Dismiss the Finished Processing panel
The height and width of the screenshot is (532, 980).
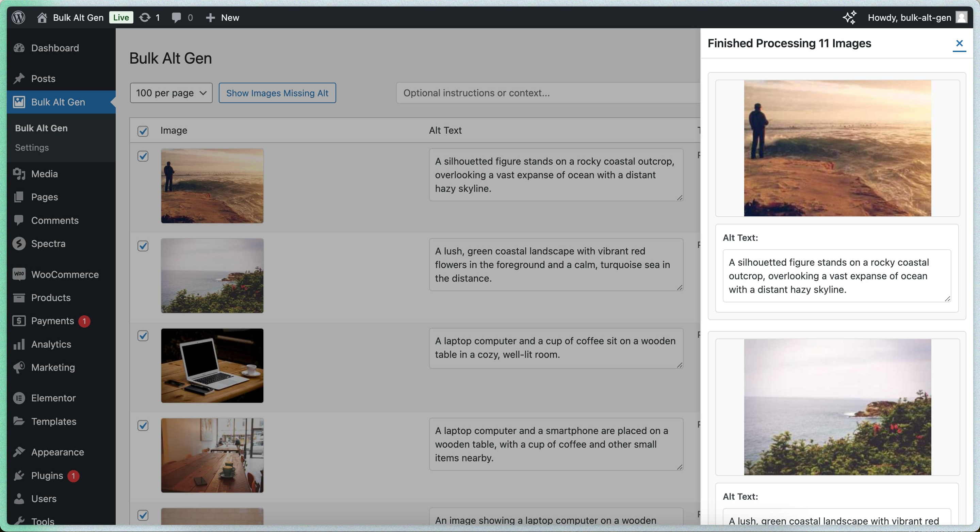pyautogui.click(x=959, y=44)
